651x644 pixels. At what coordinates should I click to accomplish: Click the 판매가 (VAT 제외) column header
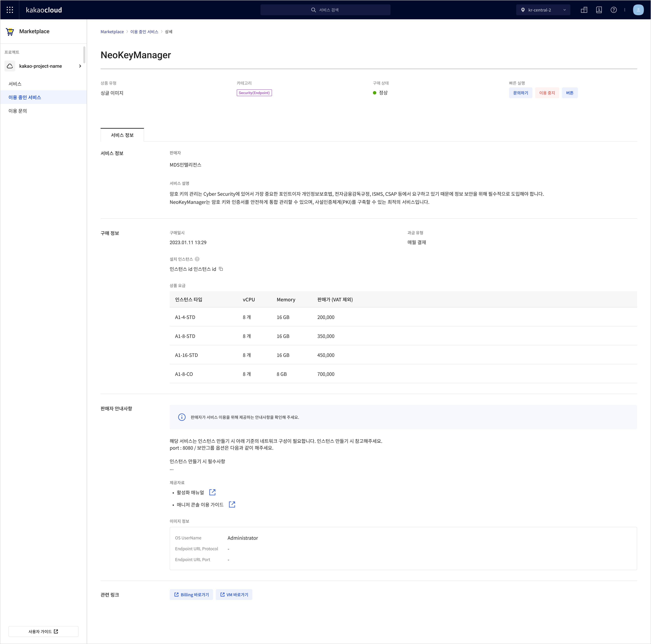(335, 299)
